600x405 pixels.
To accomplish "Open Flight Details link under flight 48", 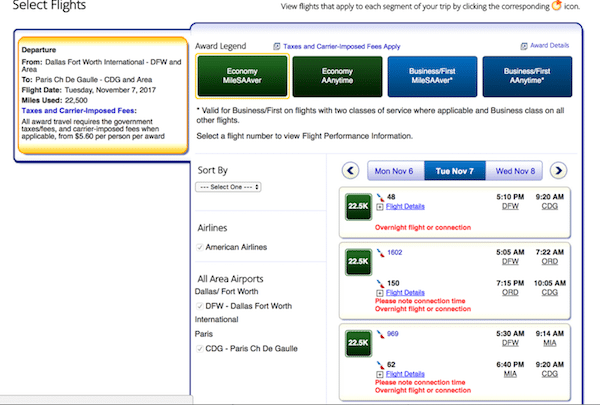I will (x=405, y=206).
